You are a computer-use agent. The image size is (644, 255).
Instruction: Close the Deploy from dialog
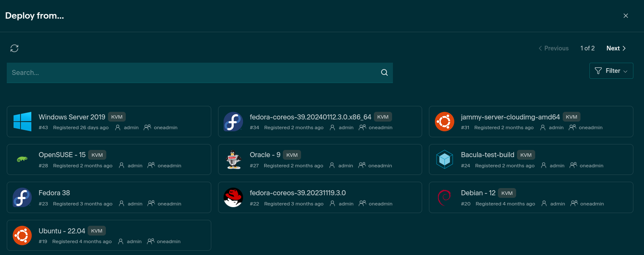point(625,16)
